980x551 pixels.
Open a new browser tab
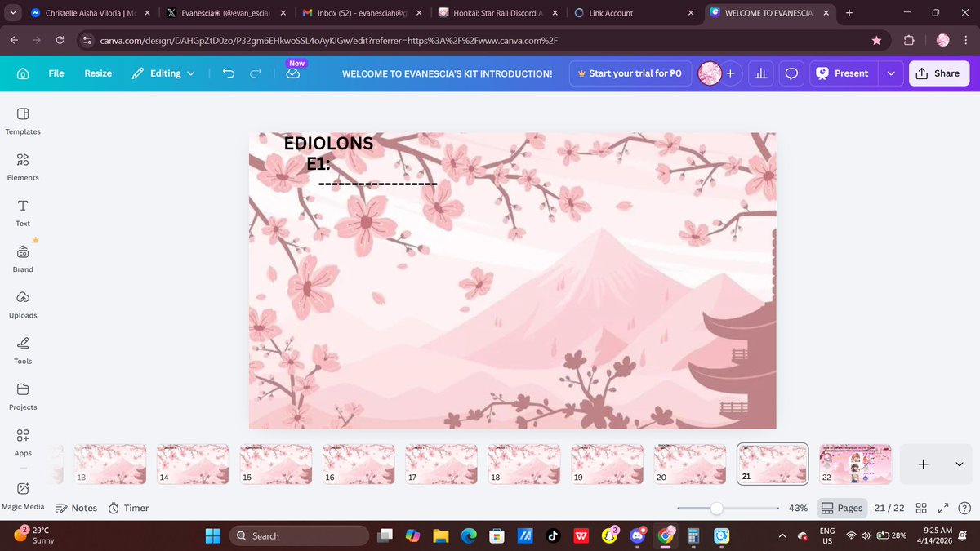(849, 13)
